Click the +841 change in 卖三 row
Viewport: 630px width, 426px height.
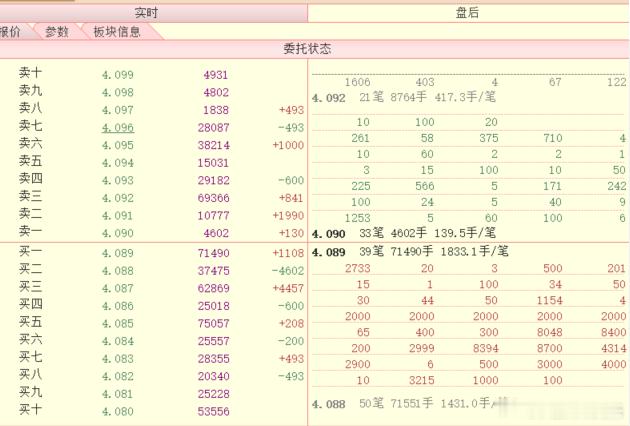pyautogui.click(x=291, y=198)
